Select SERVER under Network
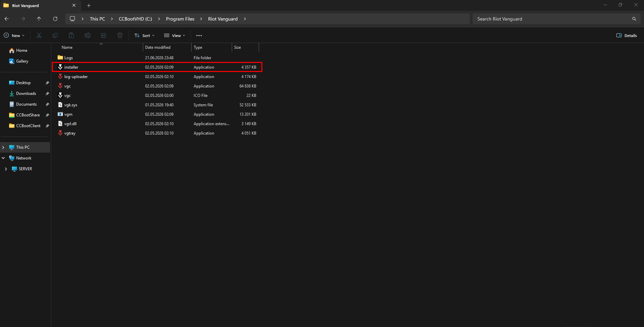This screenshot has height=327, width=644. tap(25, 169)
